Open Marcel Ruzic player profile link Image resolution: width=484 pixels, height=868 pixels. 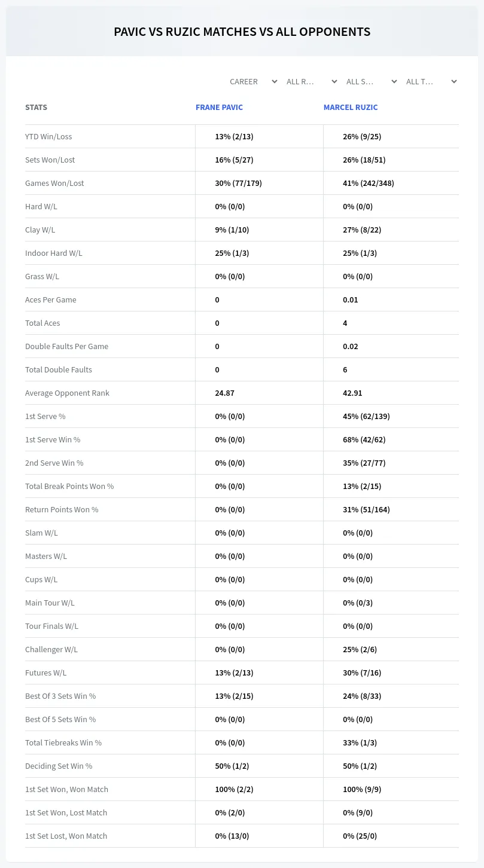(351, 108)
